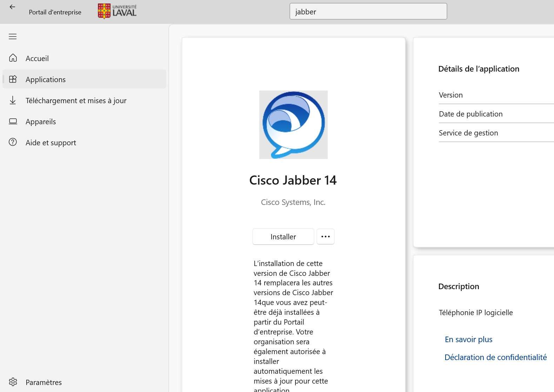This screenshot has height=392, width=554.
Task: Open the three-dot more options menu
Action: 325,237
